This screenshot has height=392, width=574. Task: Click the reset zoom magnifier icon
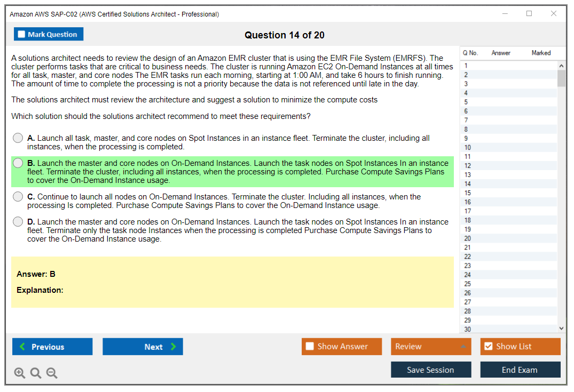pyautogui.click(x=36, y=373)
